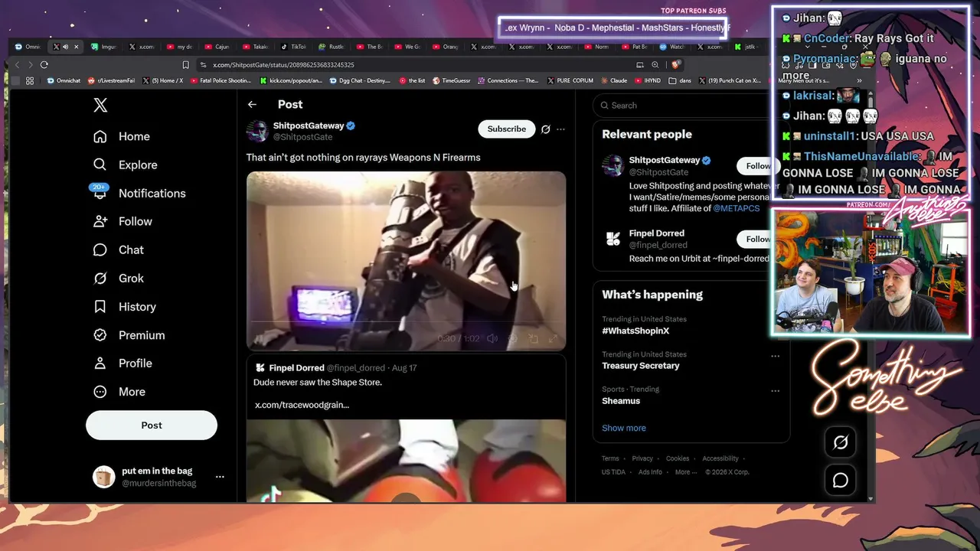Expand the footer More links menu

(x=684, y=472)
